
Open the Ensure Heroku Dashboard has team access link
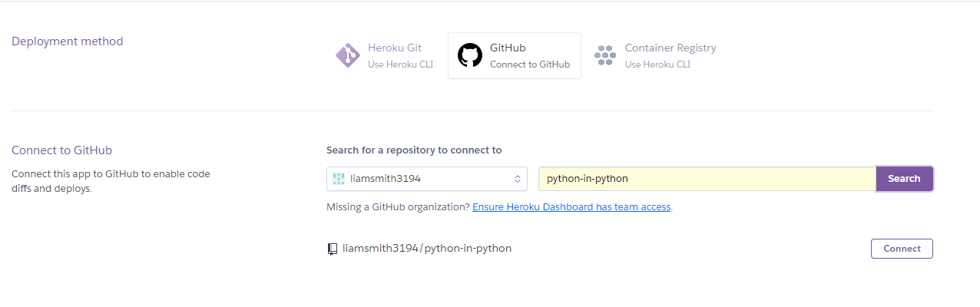click(x=571, y=207)
